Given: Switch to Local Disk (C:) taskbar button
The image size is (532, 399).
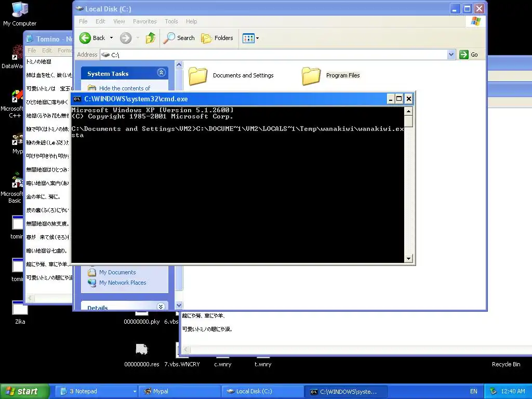Looking at the screenshot, I should click(262, 392).
